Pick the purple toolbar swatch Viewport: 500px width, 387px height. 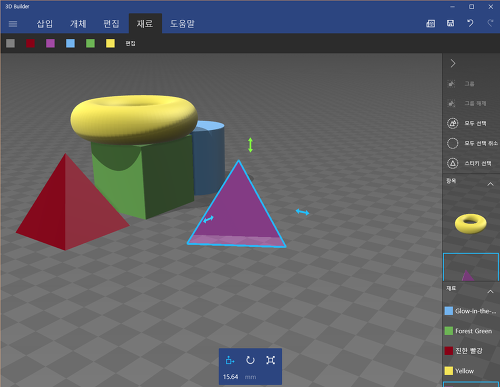pyautogui.click(x=50, y=43)
